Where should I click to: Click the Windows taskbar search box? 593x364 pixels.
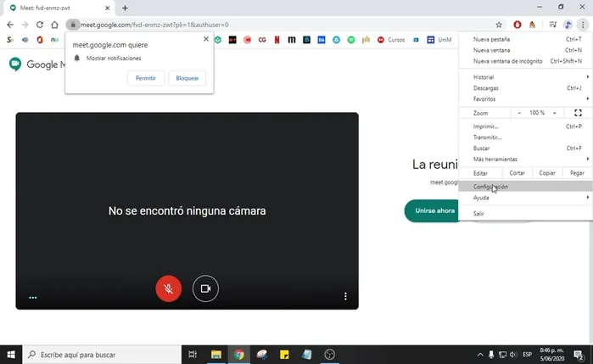102,355
